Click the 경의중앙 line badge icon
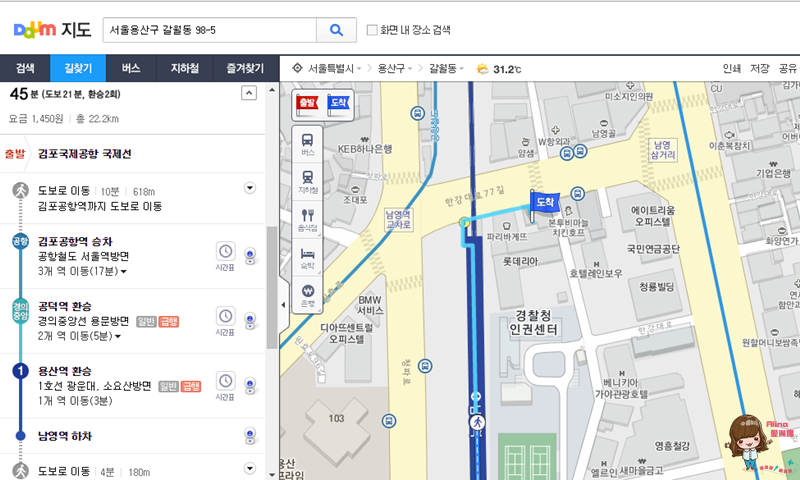Image resolution: width=800 pixels, height=480 pixels. 20,311
